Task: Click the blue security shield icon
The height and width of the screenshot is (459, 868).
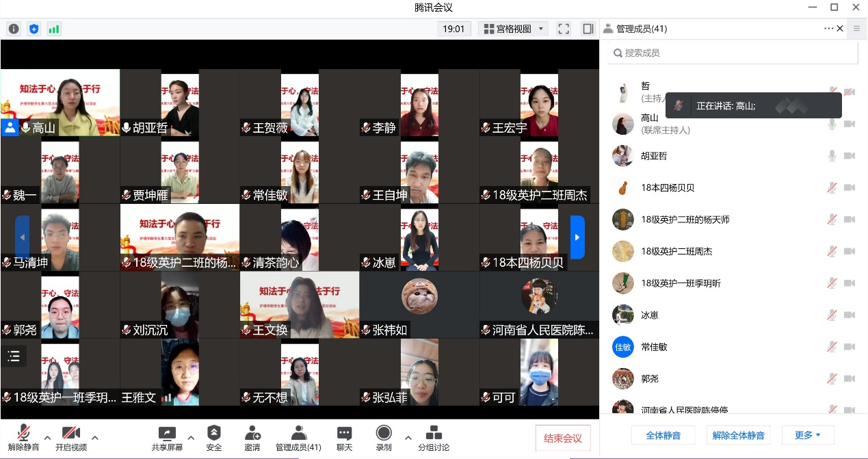Action: [x=34, y=29]
